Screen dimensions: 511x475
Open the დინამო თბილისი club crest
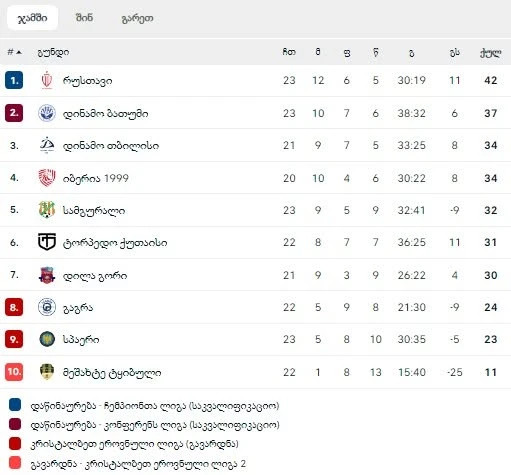pyautogui.click(x=47, y=145)
